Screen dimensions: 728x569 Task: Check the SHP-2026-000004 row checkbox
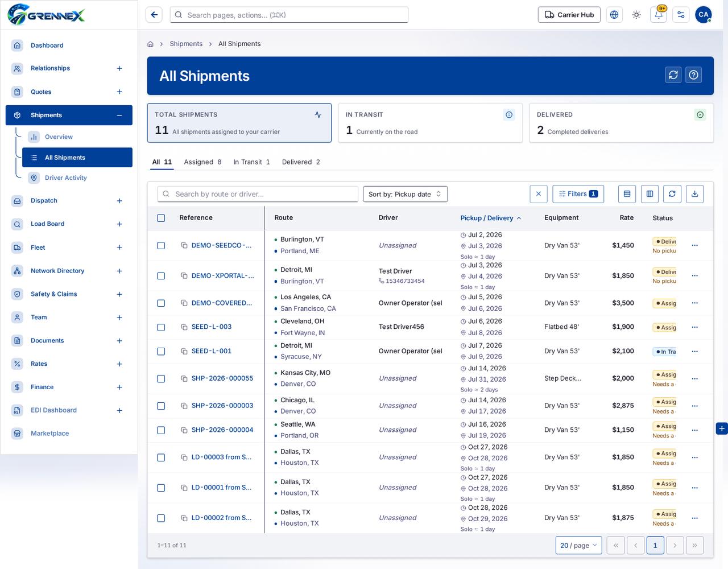tap(161, 431)
